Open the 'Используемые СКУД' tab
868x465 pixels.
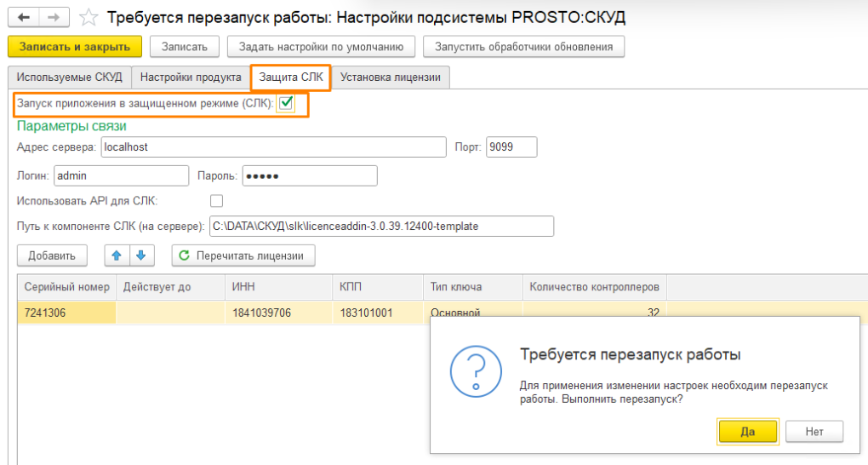[x=70, y=77]
